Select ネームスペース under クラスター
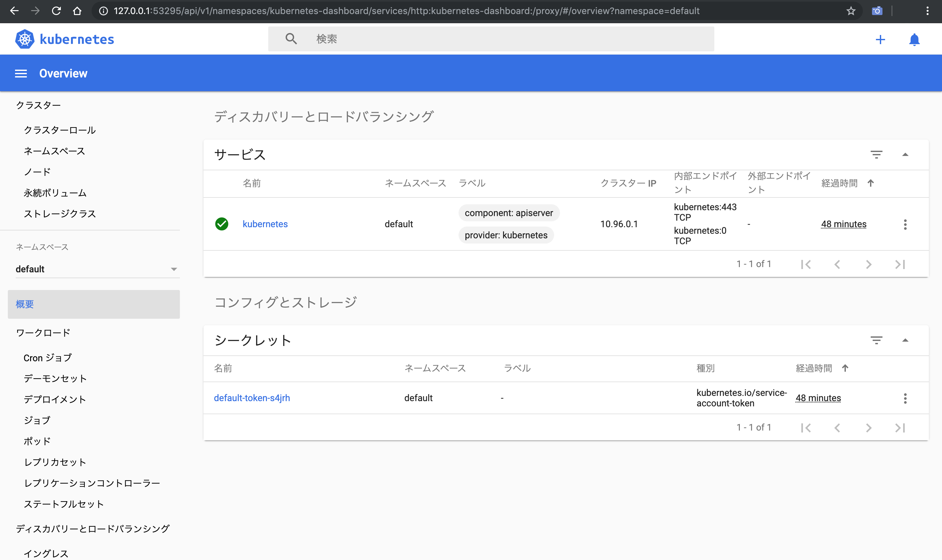Screen dimensions: 942x560 54,151
